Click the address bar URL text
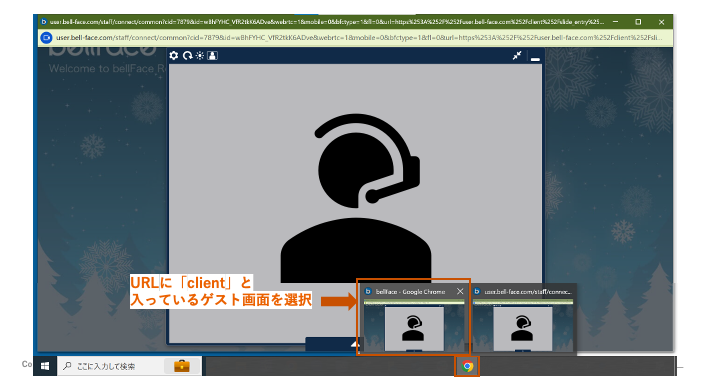Screen dimensions: 710x385 tap(359, 38)
